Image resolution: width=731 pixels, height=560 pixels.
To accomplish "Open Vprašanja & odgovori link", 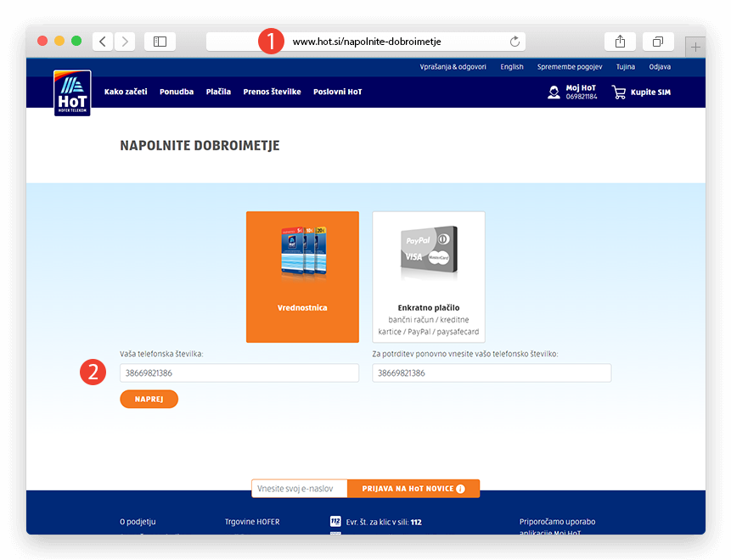I will pyautogui.click(x=453, y=67).
